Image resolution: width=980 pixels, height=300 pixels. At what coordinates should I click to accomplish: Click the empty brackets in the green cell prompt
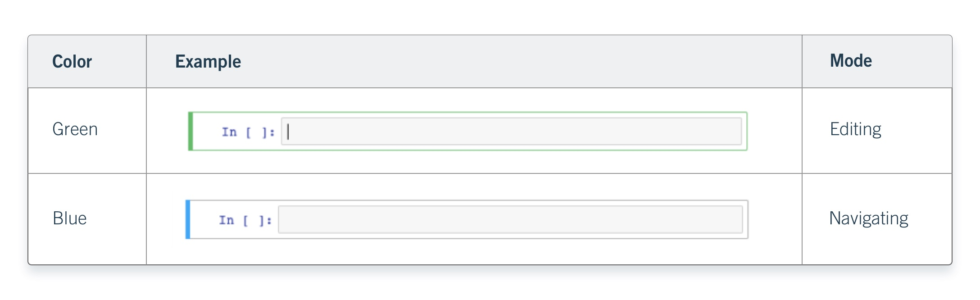(x=255, y=132)
